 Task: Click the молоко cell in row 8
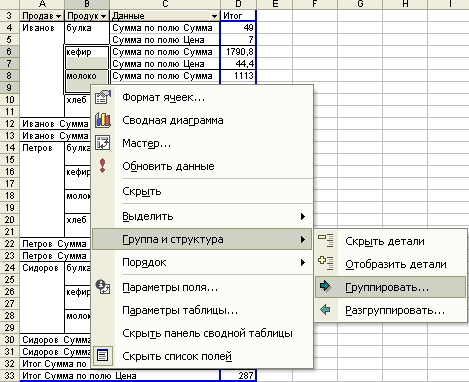87,76
